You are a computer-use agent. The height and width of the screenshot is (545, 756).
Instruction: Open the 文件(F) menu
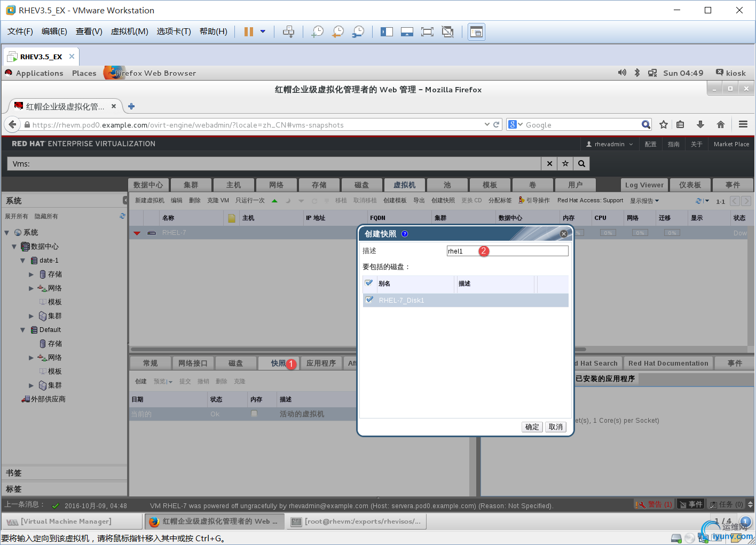point(20,31)
